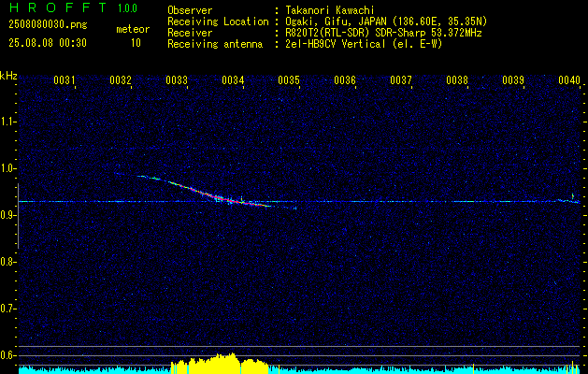588x374 pixels.
Task: Click the timestamp 25.08.08 00:30
Action: tap(48, 43)
